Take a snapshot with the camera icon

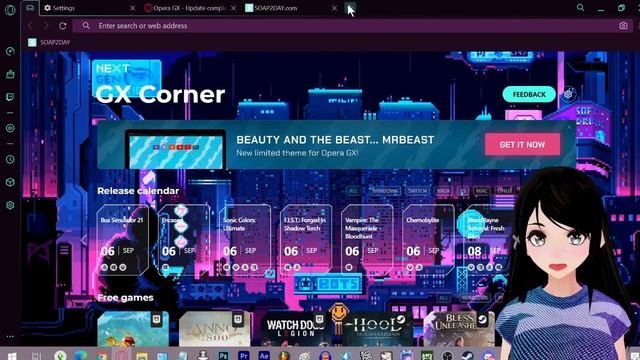pos(623,26)
